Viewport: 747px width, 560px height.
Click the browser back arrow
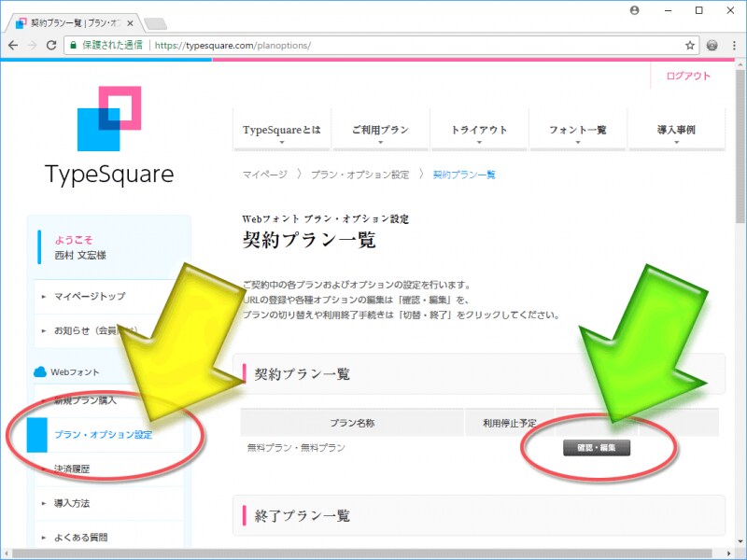[14, 45]
